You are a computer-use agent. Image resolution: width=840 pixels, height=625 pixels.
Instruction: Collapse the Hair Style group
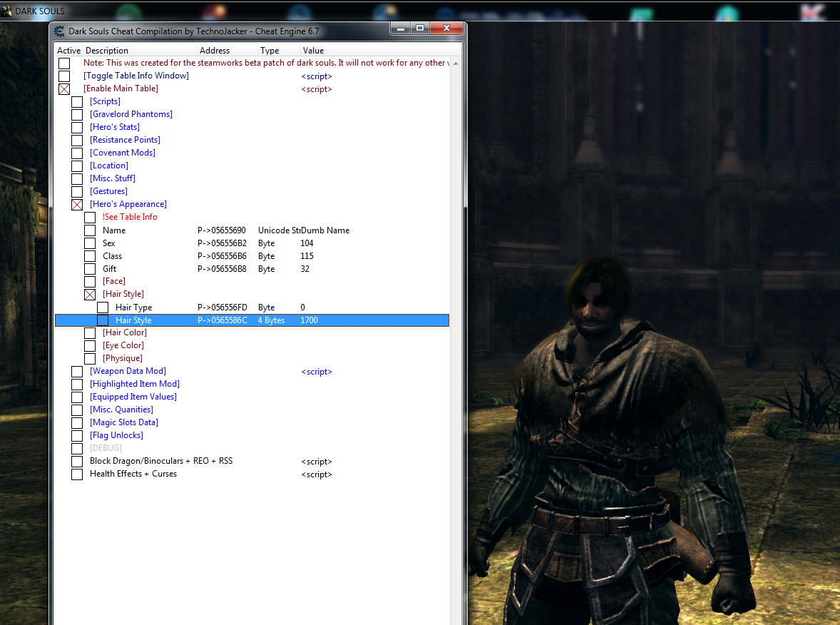(90, 295)
